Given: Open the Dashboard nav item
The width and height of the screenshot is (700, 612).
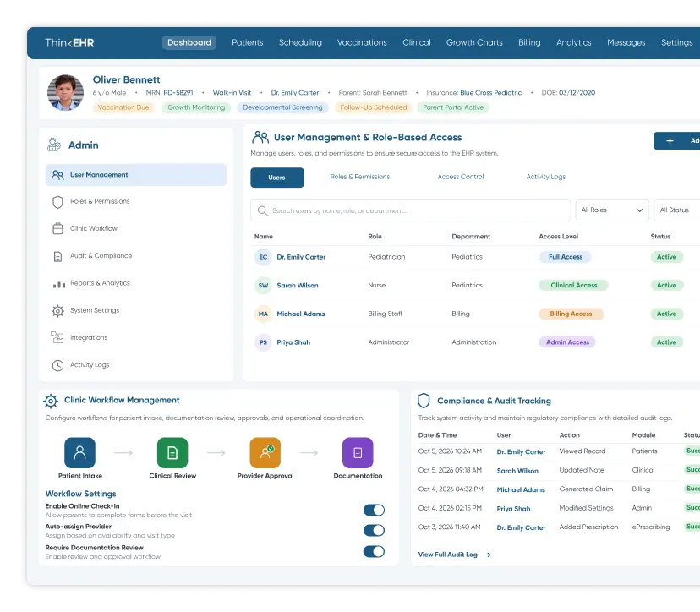Looking at the screenshot, I should 189,42.
